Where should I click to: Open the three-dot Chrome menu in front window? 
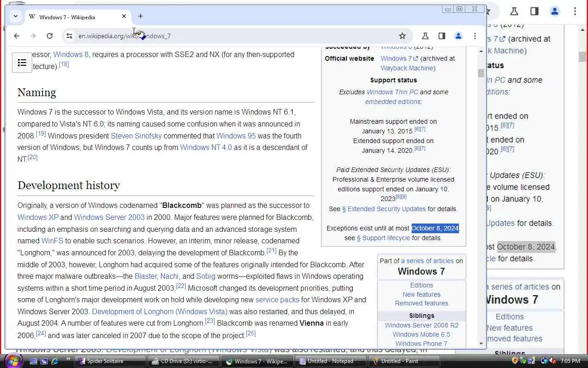[x=475, y=36]
